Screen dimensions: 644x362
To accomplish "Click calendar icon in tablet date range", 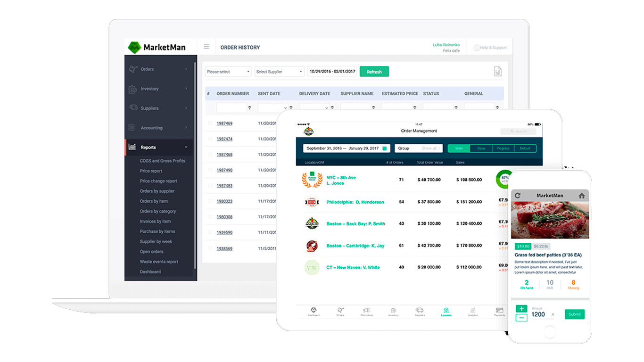I will pos(385,148).
